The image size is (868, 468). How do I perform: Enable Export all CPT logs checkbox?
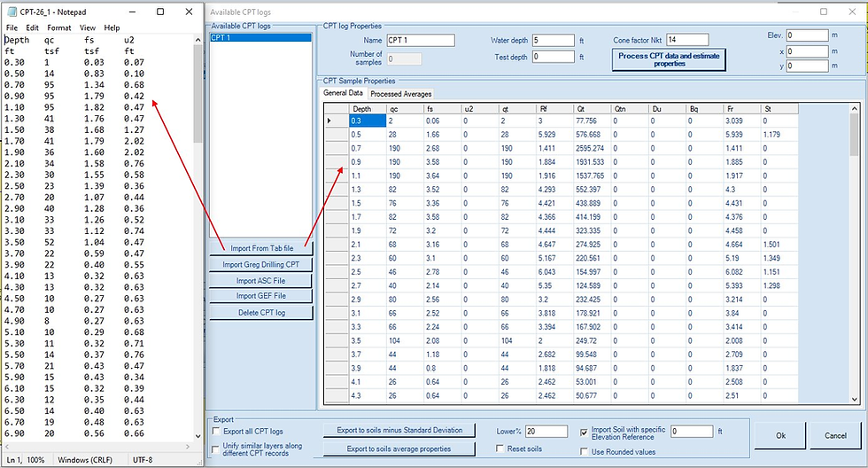pyautogui.click(x=217, y=431)
